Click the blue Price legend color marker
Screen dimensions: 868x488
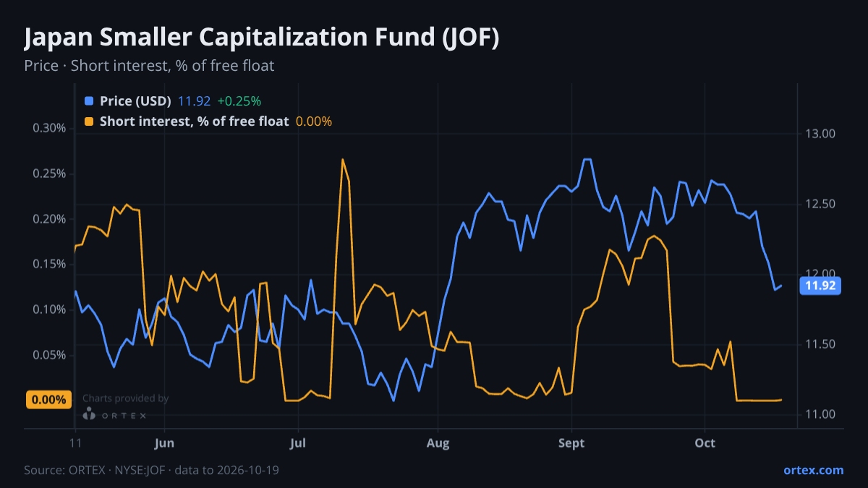click(x=89, y=101)
